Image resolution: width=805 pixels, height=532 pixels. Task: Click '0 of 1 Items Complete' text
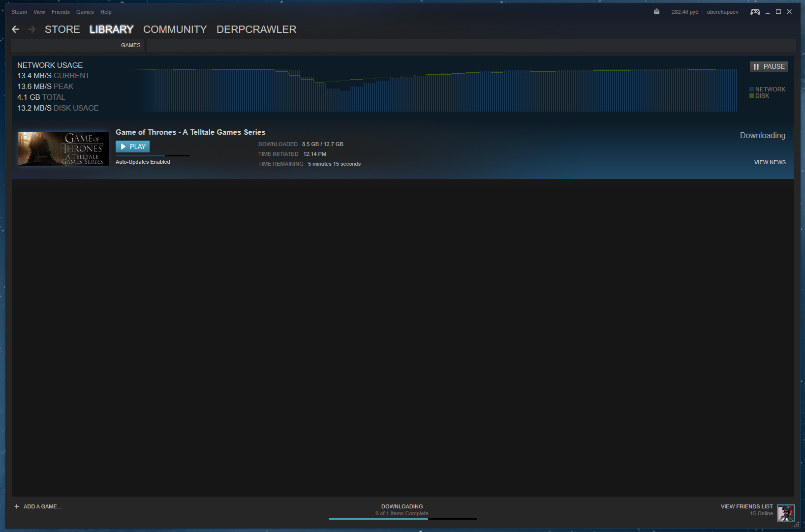(x=402, y=513)
